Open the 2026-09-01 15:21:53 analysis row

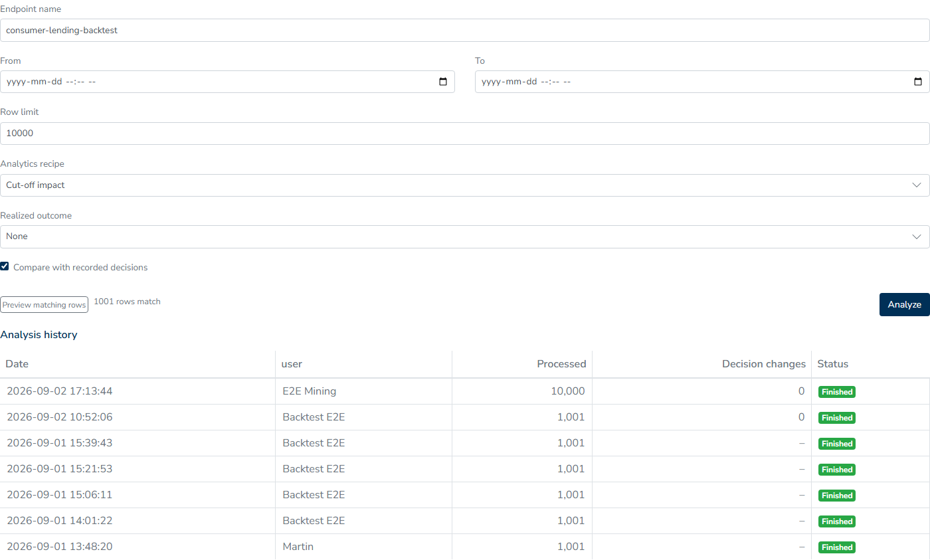coord(465,469)
